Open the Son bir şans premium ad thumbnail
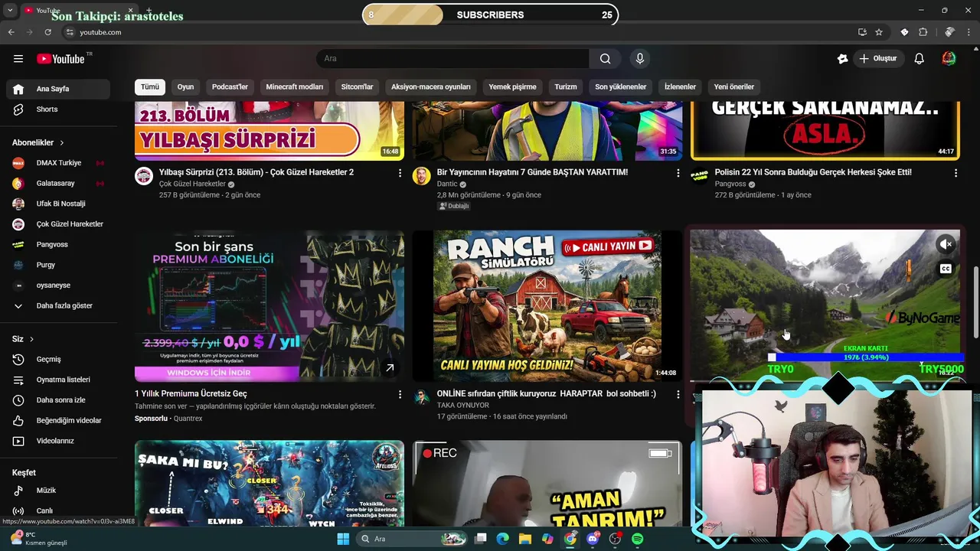 coord(269,306)
